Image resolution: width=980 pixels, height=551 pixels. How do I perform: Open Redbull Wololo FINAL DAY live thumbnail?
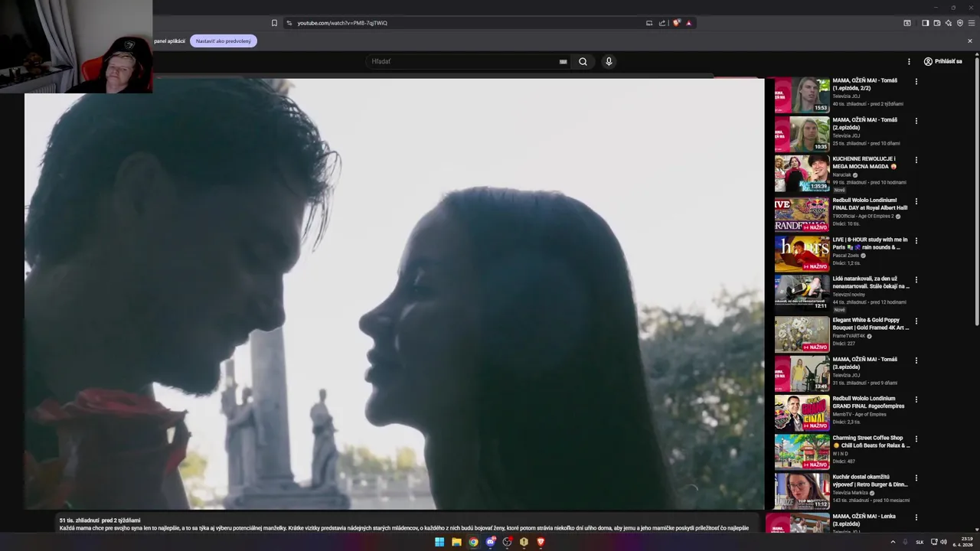(x=802, y=214)
